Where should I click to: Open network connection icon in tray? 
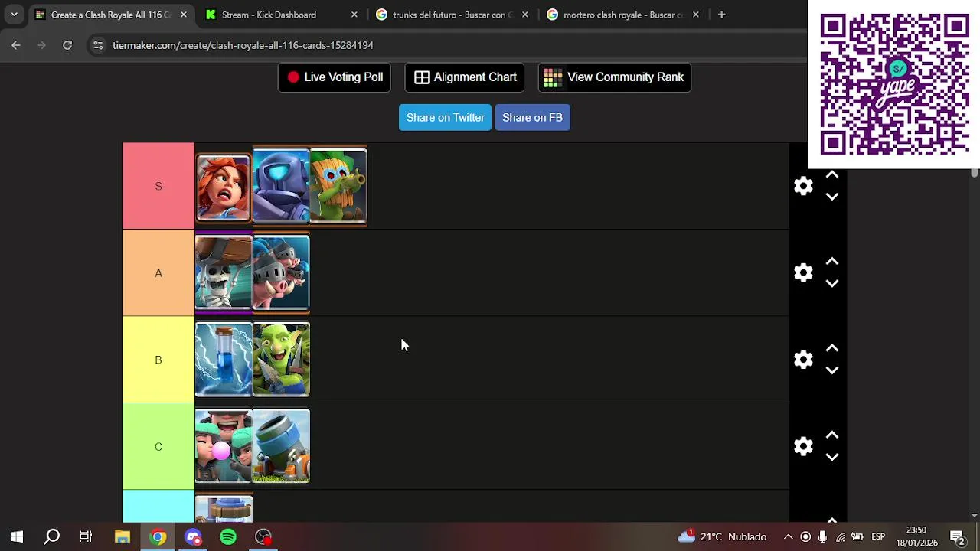click(x=841, y=536)
